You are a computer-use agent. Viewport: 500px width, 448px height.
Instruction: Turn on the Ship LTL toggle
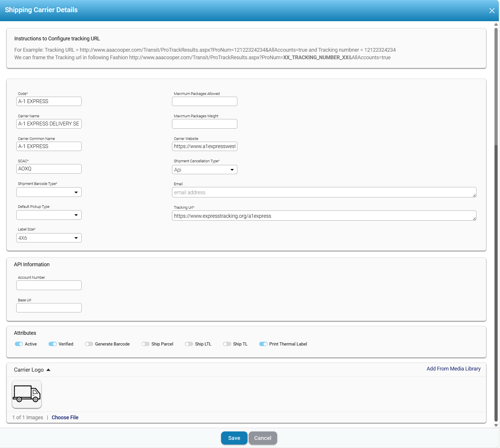pos(189,344)
